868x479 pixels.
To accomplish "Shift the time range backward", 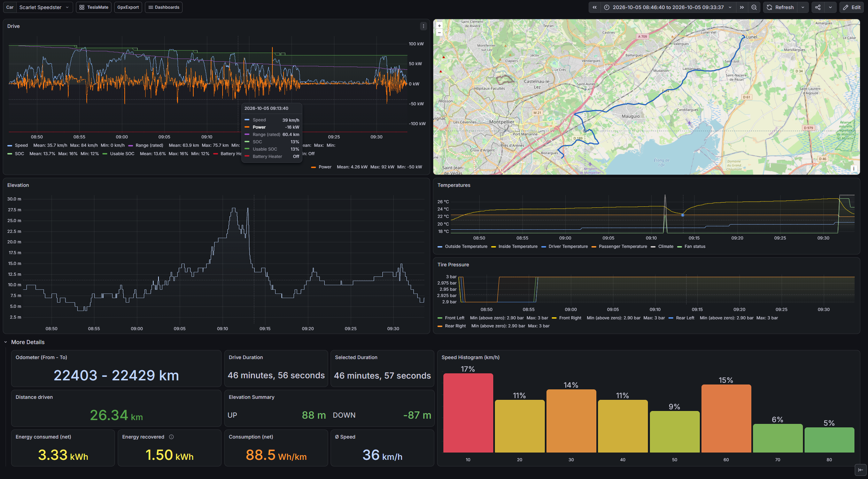I will pos(595,7).
